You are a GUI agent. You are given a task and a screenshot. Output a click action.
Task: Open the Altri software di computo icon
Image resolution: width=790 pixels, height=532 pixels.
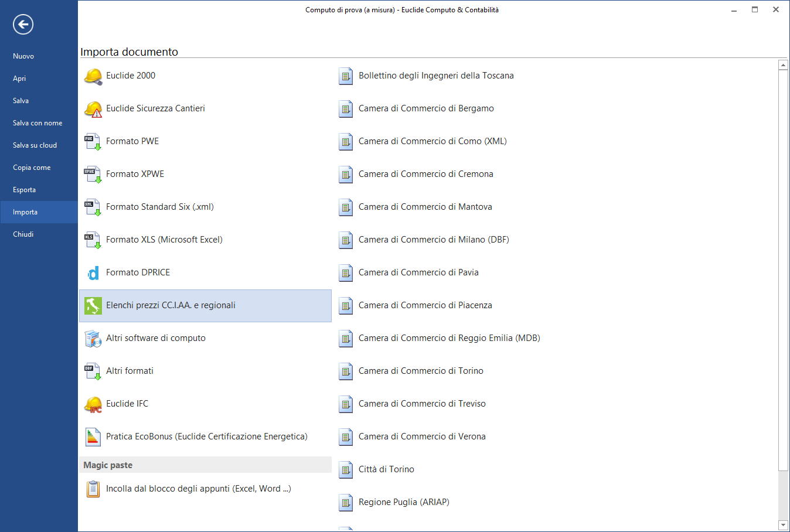[x=93, y=339]
